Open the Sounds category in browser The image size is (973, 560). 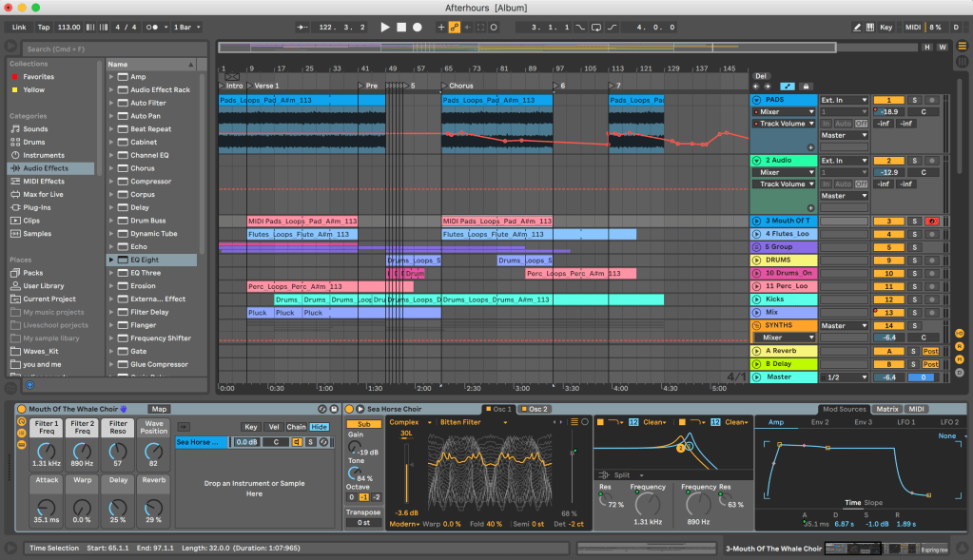pos(35,129)
